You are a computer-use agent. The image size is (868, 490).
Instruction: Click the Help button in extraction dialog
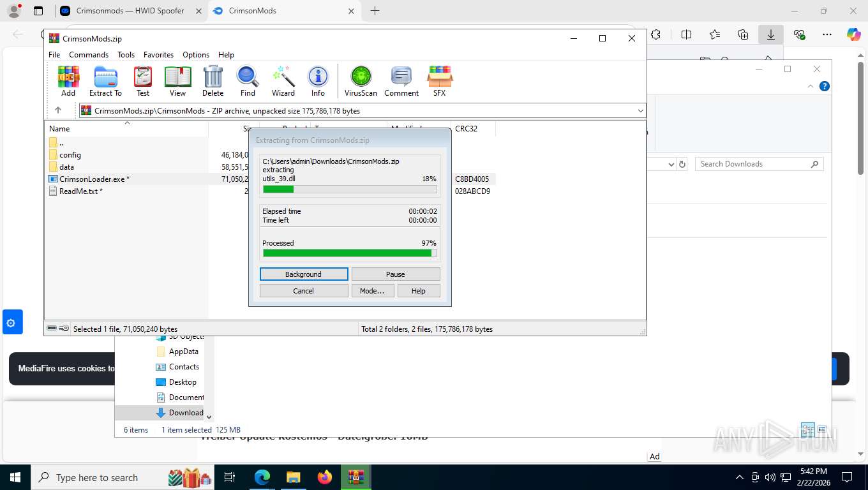pos(419,290)
